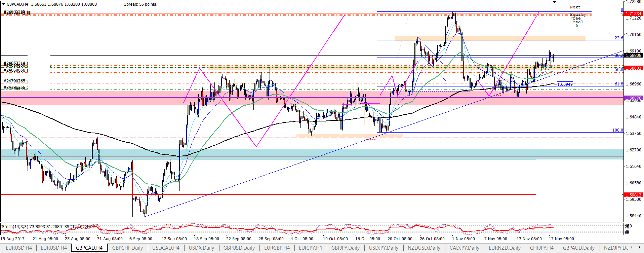644x253 pixels.
Task: Open the dropdown arrow beside the GBPCAD,H4 title
Action: click(3, 4)
